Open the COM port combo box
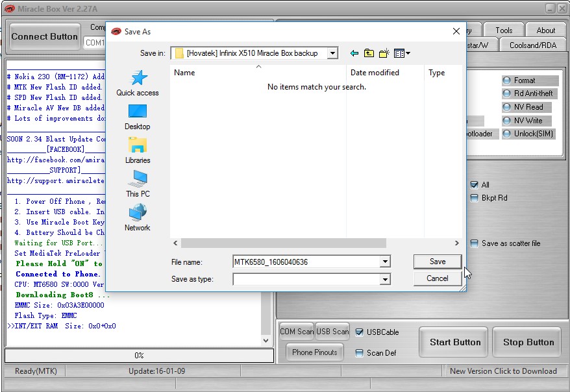The height and width of the screenshot is (392, 570). coord(95,43)
